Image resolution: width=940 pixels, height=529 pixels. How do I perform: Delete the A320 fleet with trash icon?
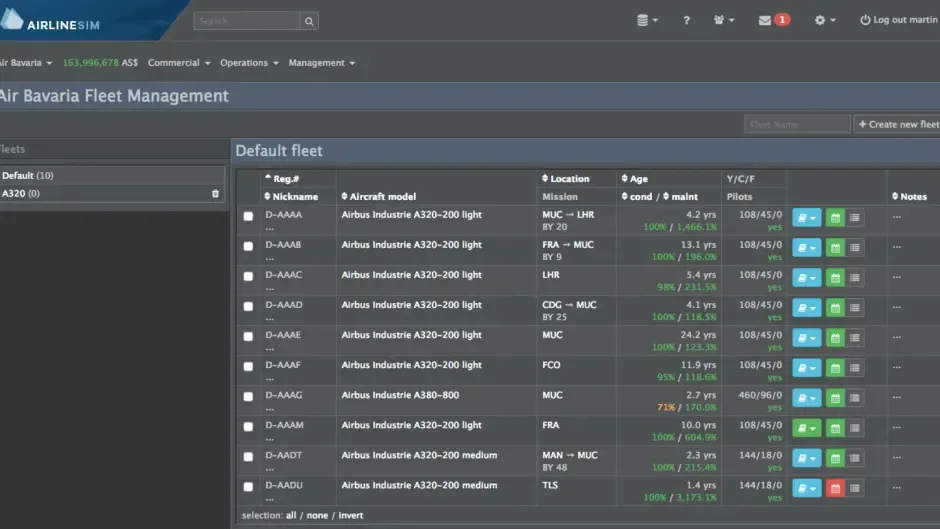(215, 194)
